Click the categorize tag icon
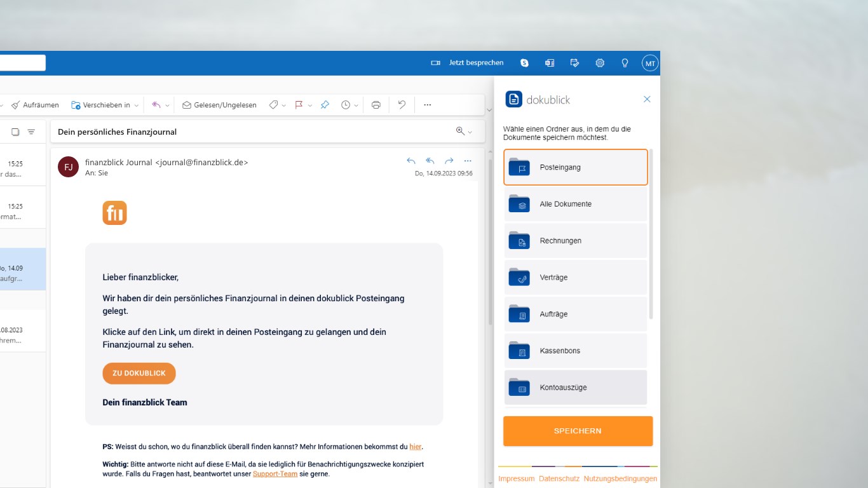This screenshot has height=488, width=868. coord(273,105)
